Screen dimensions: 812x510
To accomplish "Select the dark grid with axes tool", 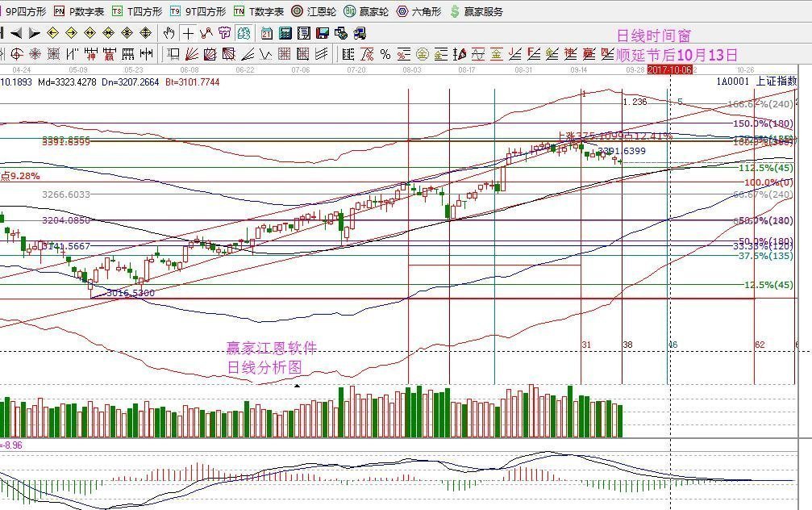I will point(303,54).
